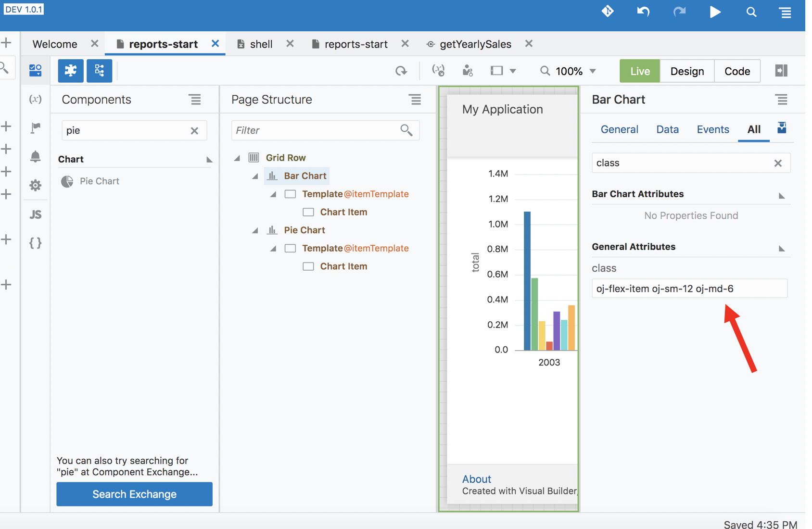Click the tall blue bar in chart
The width and height of the screenshot is (812, 529).
[527, 281]
